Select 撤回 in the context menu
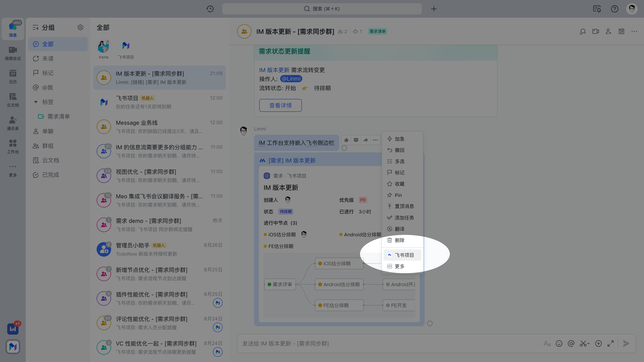The height and width of the screenshot is (362, 644). [x=402, y=150]
